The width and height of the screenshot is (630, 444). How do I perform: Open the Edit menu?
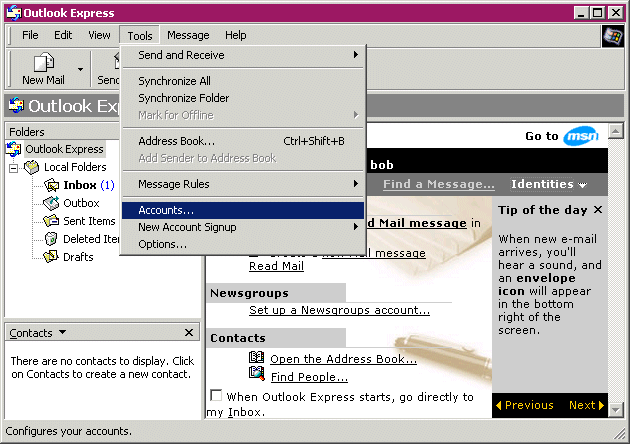click(63, 35)
